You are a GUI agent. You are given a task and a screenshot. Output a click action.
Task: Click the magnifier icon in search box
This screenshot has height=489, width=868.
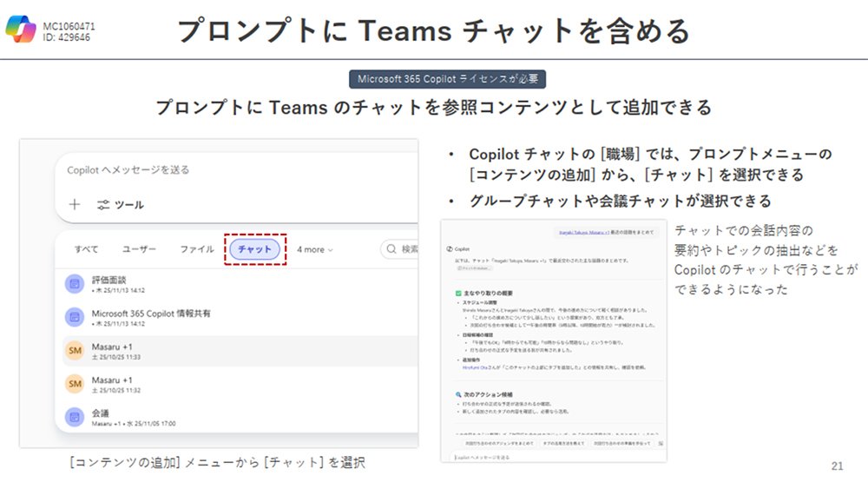coord(391,249)
